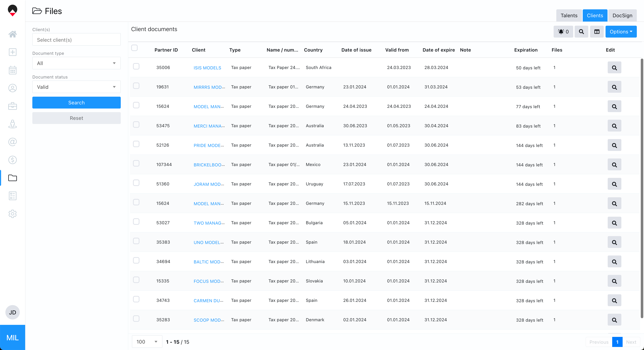This screenshot has width=644, height=350.
Task: Click the blue Search button
Action: tap(77, 102)
